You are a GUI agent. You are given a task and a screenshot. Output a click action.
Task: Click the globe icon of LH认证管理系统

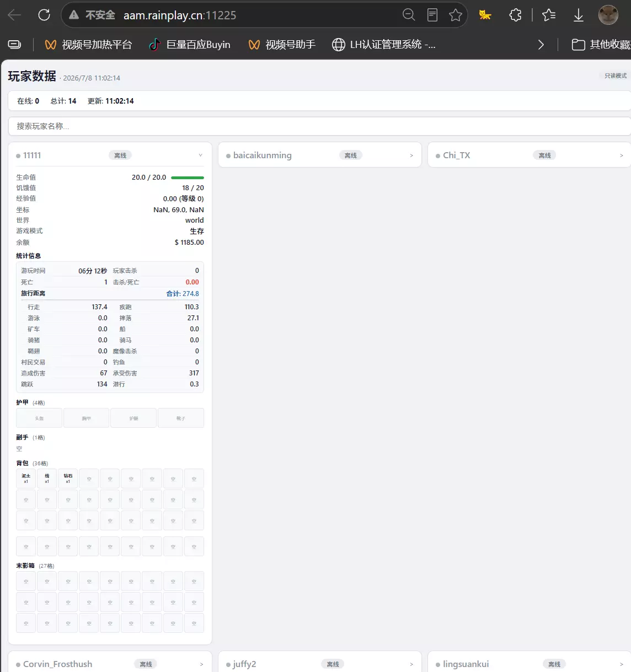[339, 45]
